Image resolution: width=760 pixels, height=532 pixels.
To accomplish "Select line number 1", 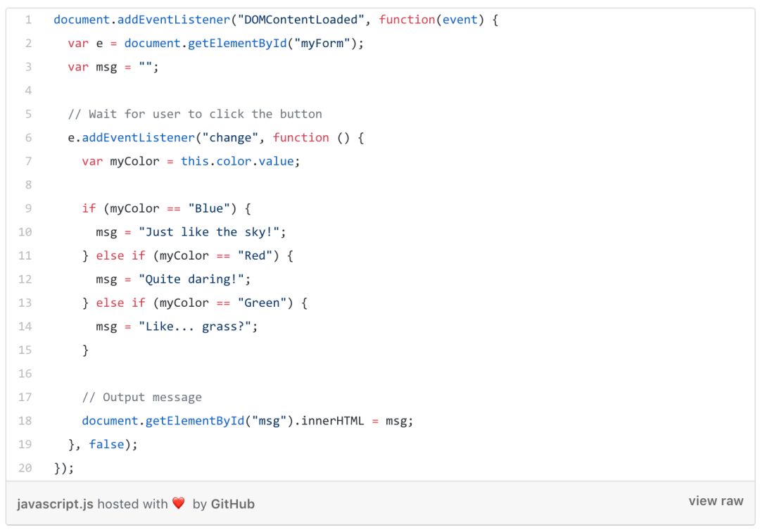I will pos(28,20).
